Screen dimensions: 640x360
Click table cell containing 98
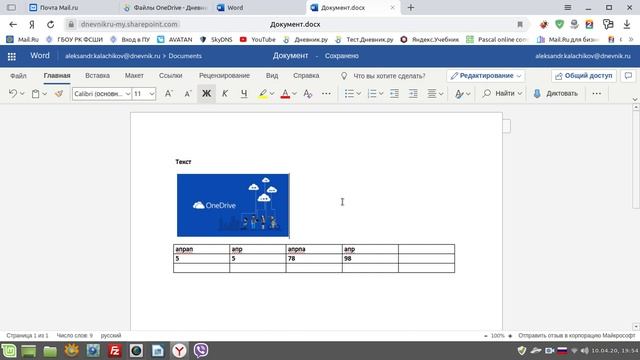point(370,259)
